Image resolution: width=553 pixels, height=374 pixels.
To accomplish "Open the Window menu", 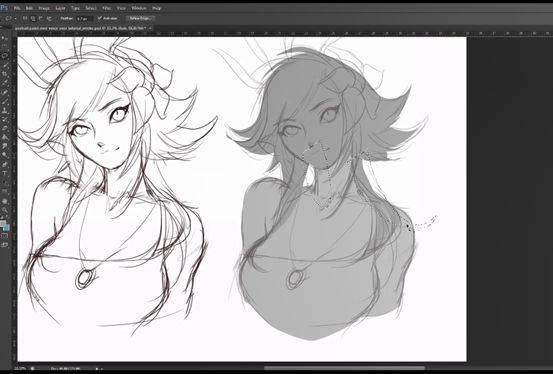I will pos(139,8).
